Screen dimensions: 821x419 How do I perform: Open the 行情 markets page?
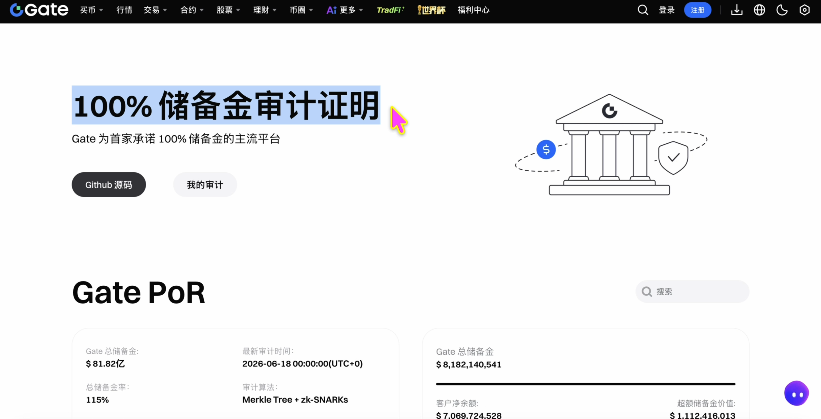pos(124,10)
